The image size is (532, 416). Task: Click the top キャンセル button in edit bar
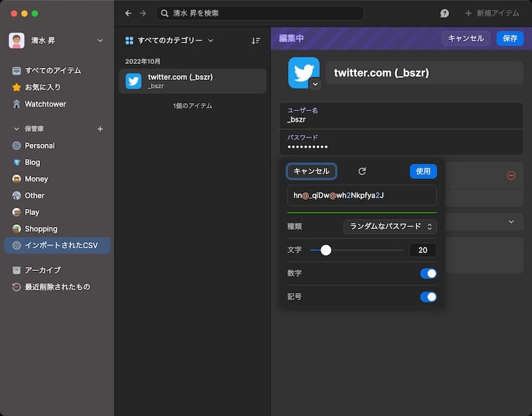[x=466, y=39]
